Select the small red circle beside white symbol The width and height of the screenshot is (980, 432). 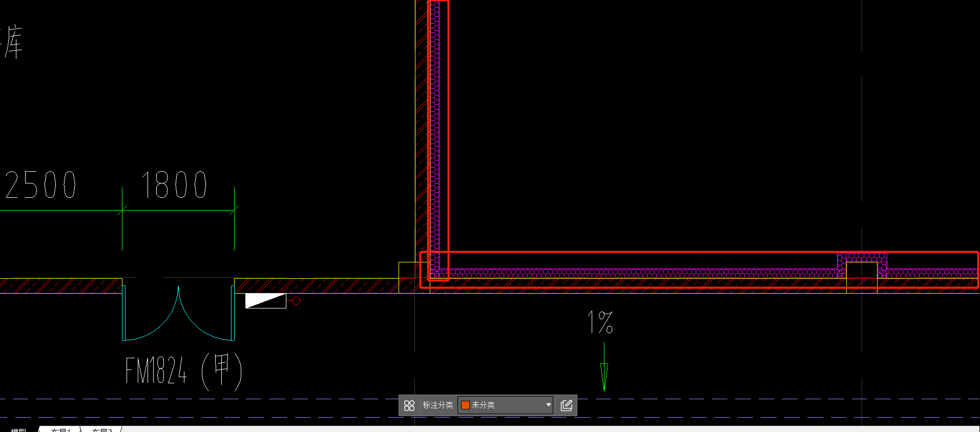click(296, 301)
